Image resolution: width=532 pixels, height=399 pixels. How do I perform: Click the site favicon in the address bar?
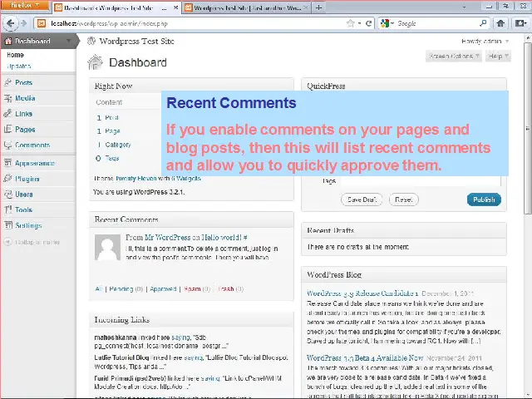(x=42, y=23)
